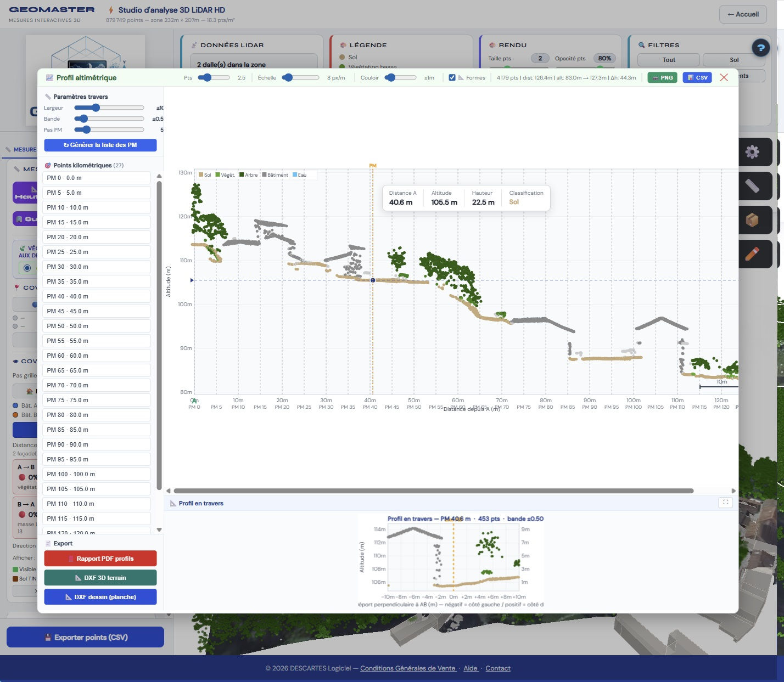Click the right arrow of the horizontal scrollbar
This screenshot has width=784, height=682.
[x=733, y=491]
